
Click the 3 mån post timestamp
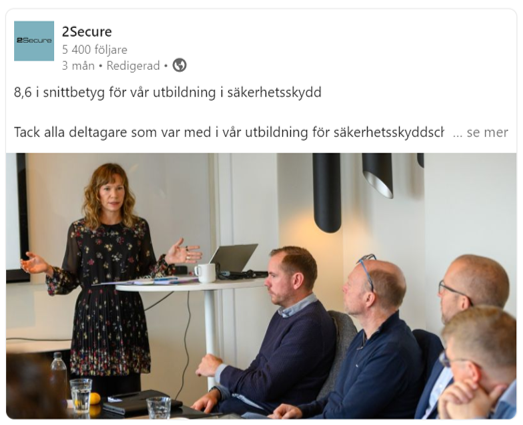point(78,66)
